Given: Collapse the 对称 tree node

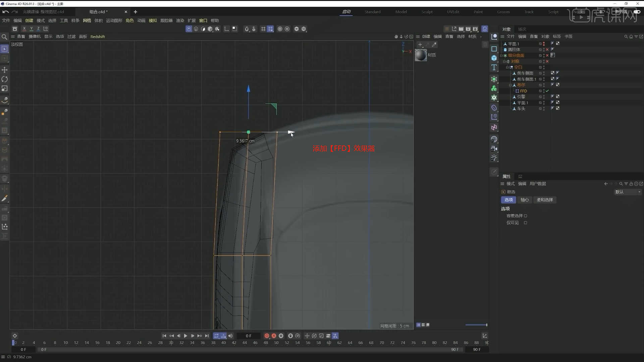Looking at the screenshot, I should pyautogui.click(x=504, y=62).
